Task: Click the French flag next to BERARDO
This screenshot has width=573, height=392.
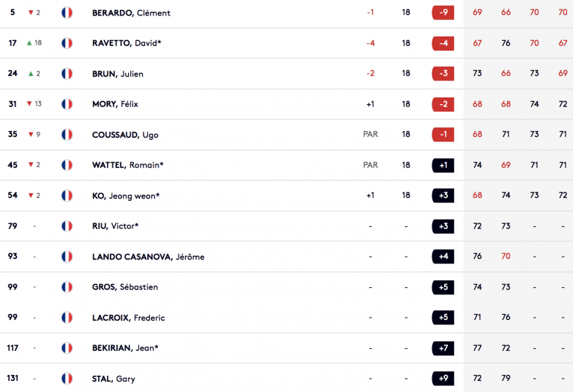Action: tap(67, 13)
